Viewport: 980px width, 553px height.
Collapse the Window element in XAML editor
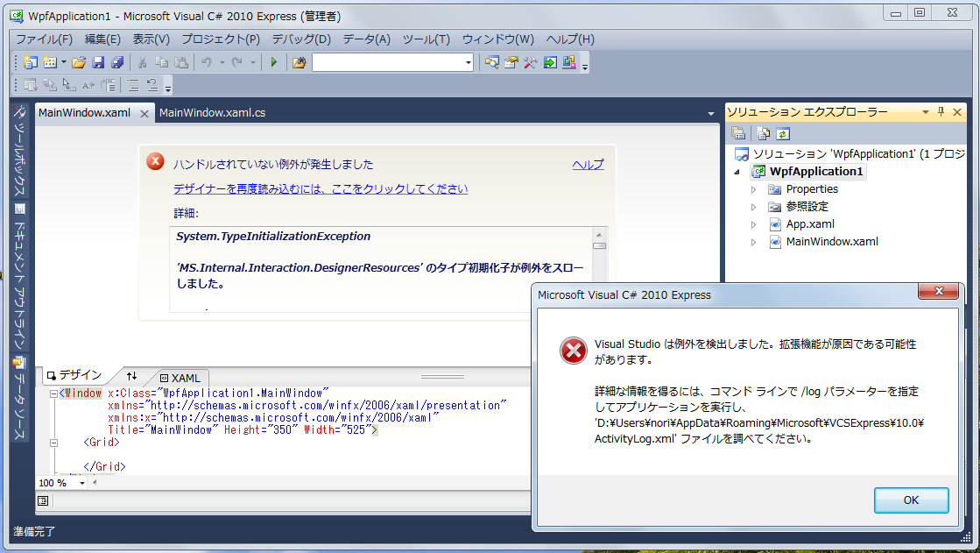coord(53,393)
